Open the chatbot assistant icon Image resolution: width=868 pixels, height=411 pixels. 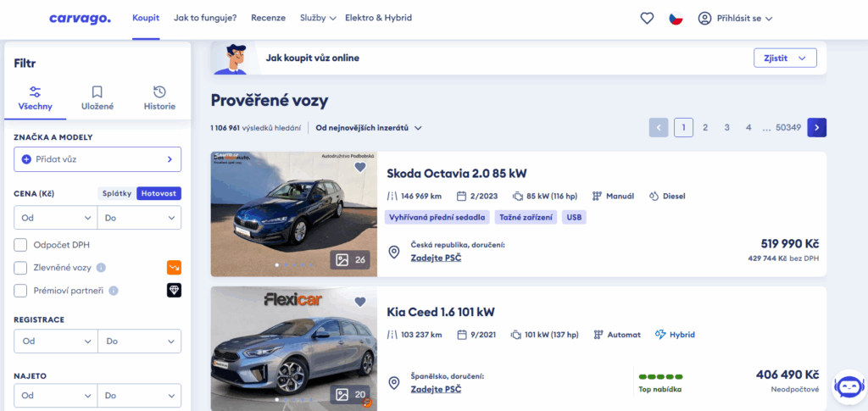[x=849, y=386]
